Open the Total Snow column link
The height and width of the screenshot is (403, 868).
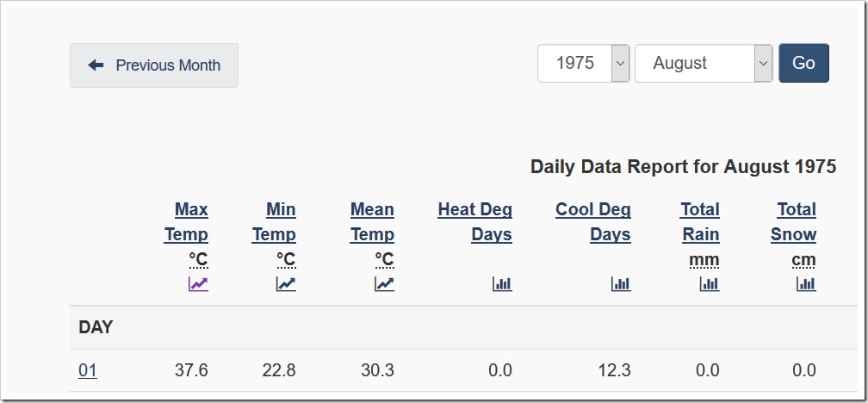(x=793, y=222)
